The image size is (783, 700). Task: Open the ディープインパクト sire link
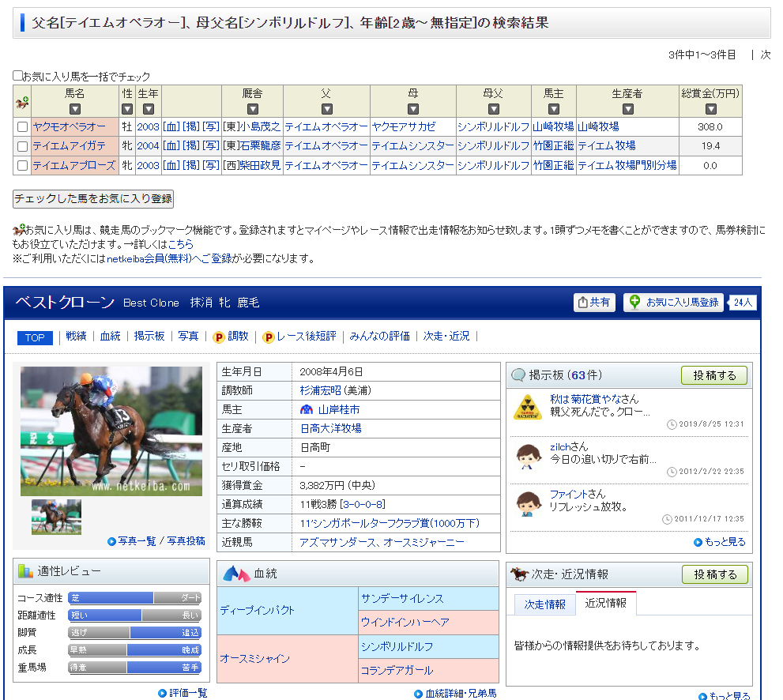(257, 611)
